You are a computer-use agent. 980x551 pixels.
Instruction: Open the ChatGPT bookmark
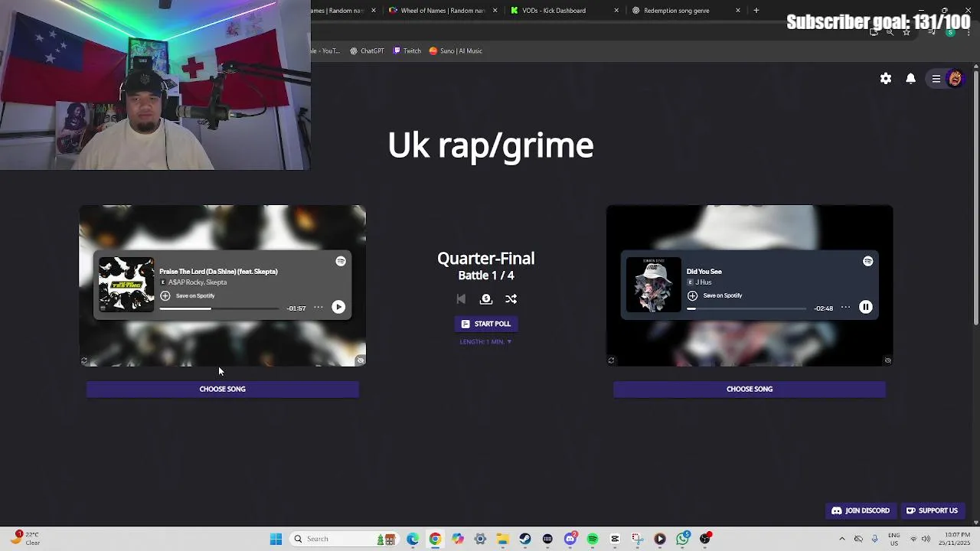367,51
